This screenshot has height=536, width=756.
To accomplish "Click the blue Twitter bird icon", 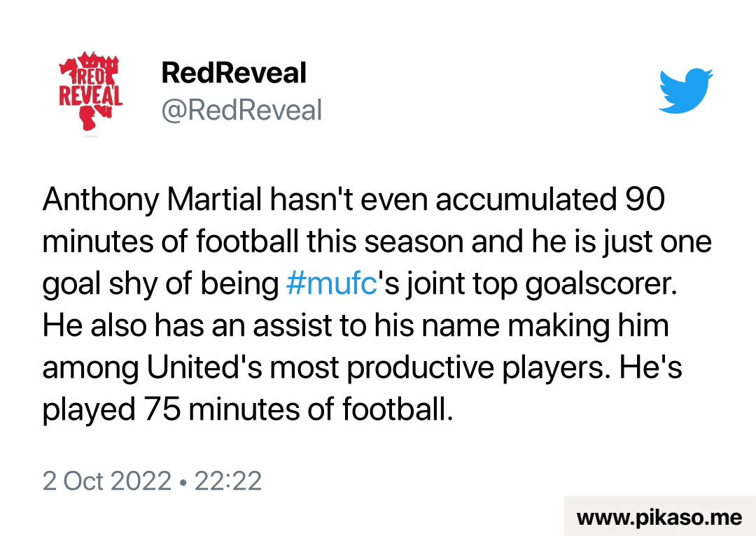I will 686,91.
